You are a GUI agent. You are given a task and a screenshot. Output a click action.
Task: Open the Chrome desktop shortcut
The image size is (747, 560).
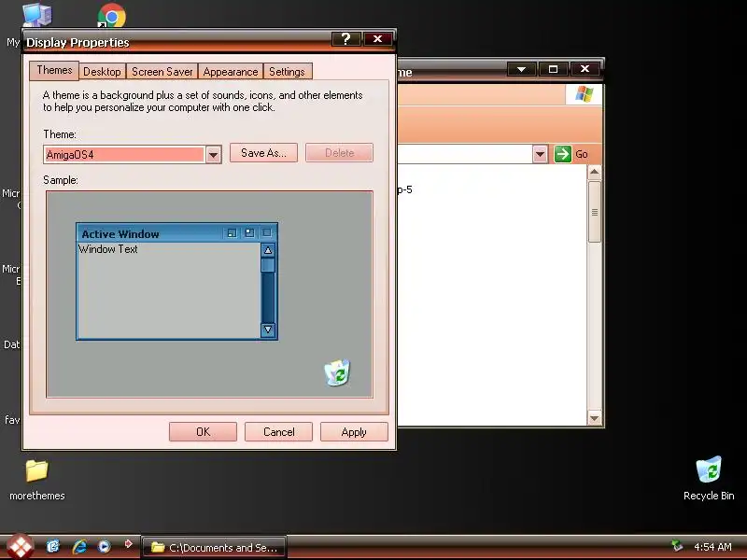click(x=112, y=16)
